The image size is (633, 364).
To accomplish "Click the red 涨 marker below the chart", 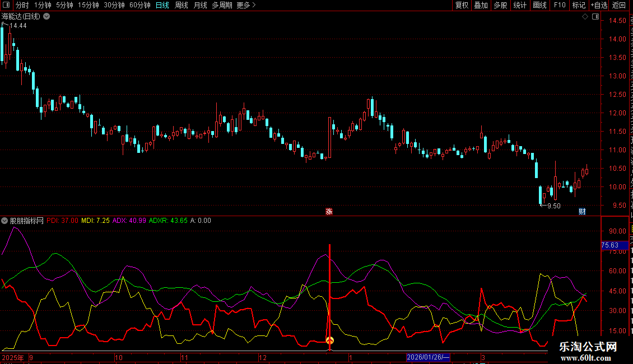I will click(x=329, y=211).
